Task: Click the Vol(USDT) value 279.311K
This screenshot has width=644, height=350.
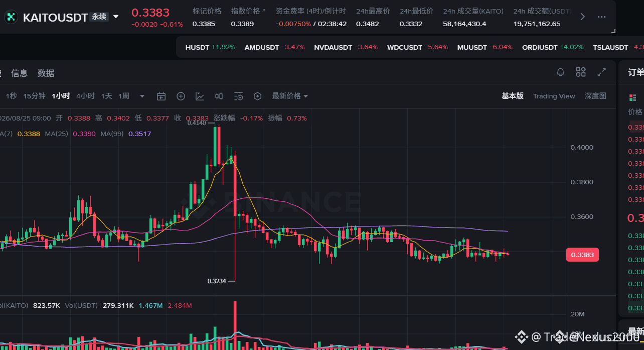Action: [118, 305]
